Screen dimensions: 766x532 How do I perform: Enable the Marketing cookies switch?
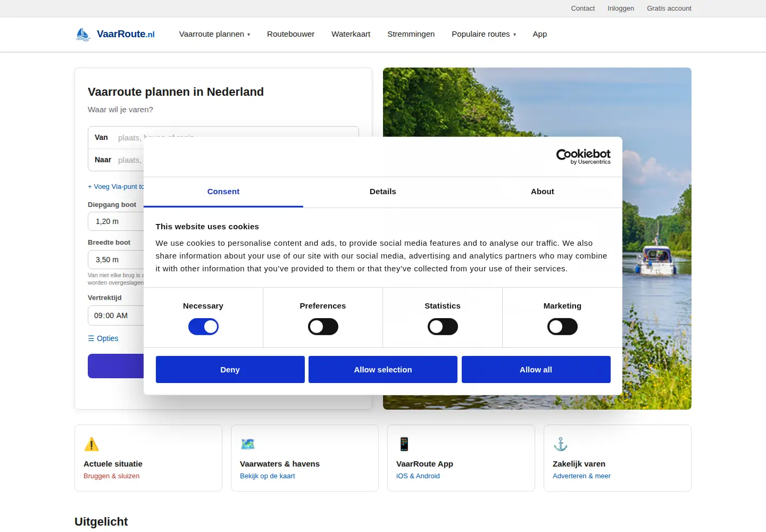click(x=562, y=327)
